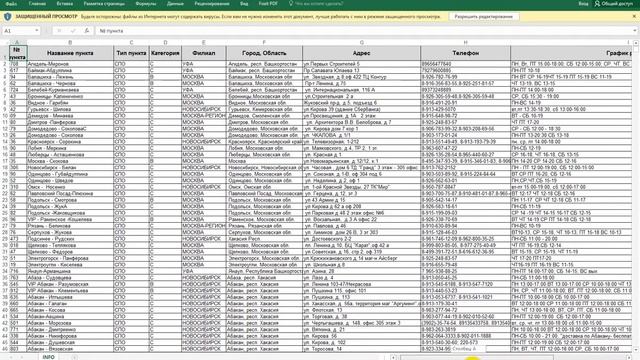Screen dimensions: 640x360
Task: Click cell 'Омск - Носенко'
Action: [x=70, y=187]
